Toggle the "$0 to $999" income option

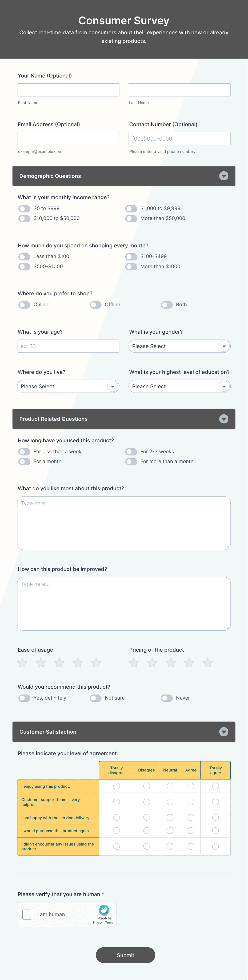[x=24, y=209]
